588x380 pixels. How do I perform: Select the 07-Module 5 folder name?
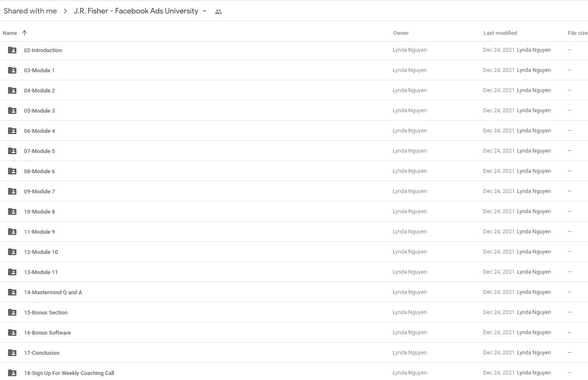pos(39,151)
